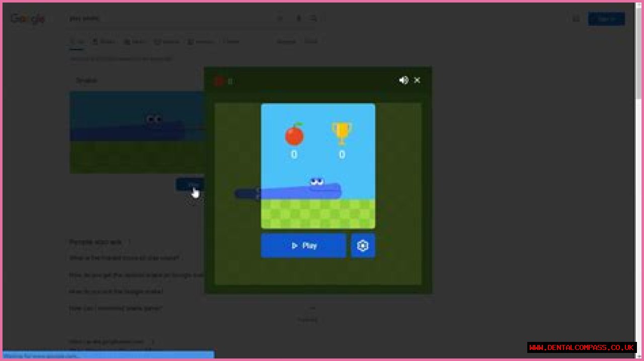Clear the search box text
This screenshot has height=361, width=644.
(280, 19)
